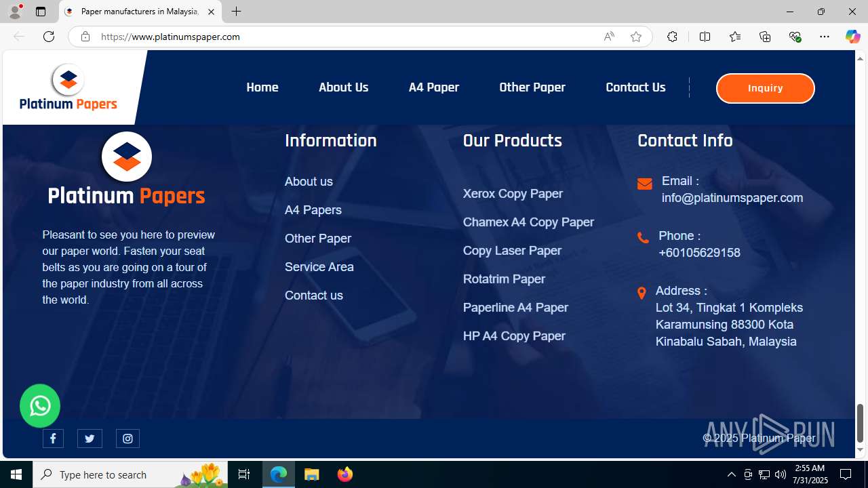Open the Copilot sidebar
This screenshot has width=868, height=488.
(x=852, y=37)
